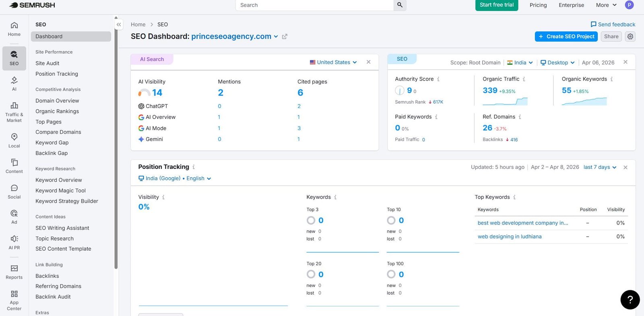
Task: Open web designing in ludhiana keyword
Action: coord(510,237)
